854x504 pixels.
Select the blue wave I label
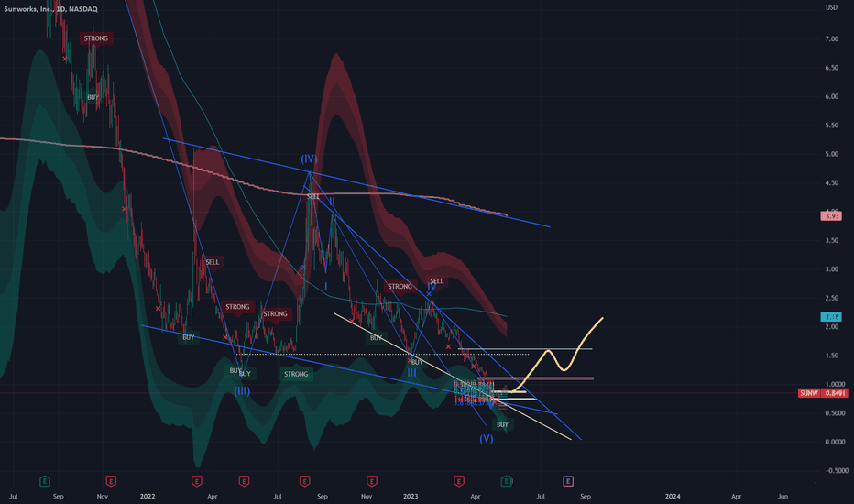(x=325, y=287)
